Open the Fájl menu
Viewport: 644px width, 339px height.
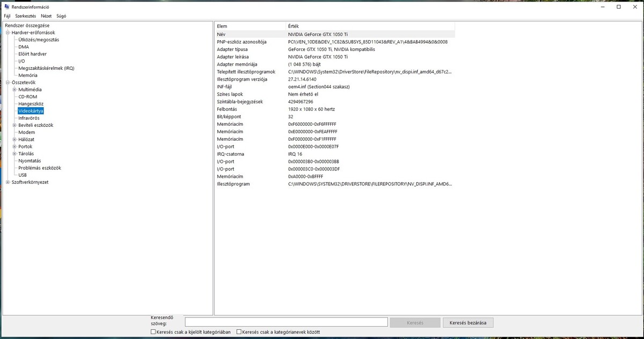(7, 16)
